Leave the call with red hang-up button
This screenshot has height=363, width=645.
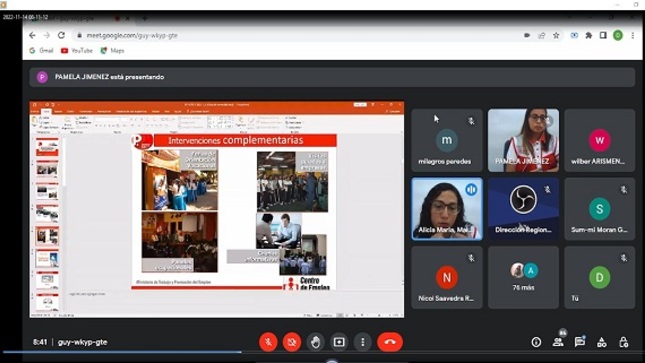click(x=390, y=342)
